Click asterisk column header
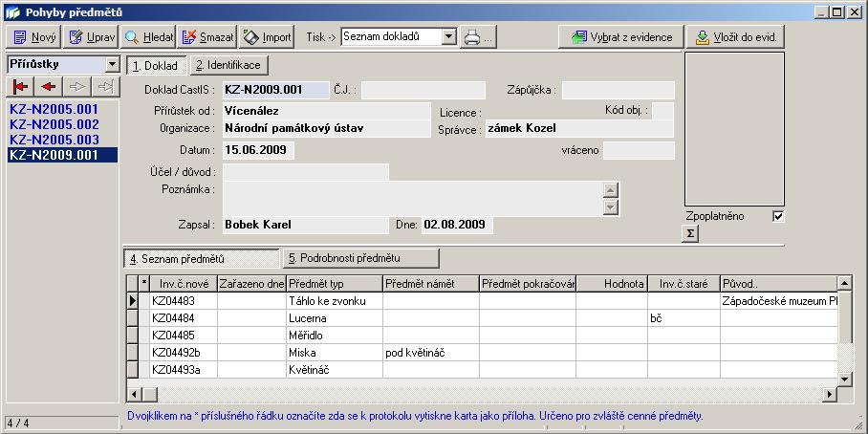The height and width of the screenshot is (434, 868). coord(144,284)
